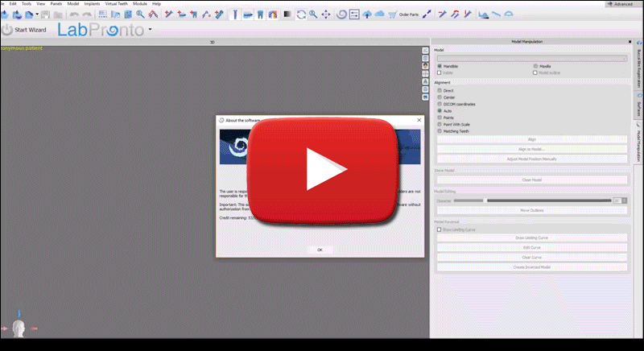Adjust Diameter value spinner arrows
Screen dimensions: 644x351
[x=625, y=200]
